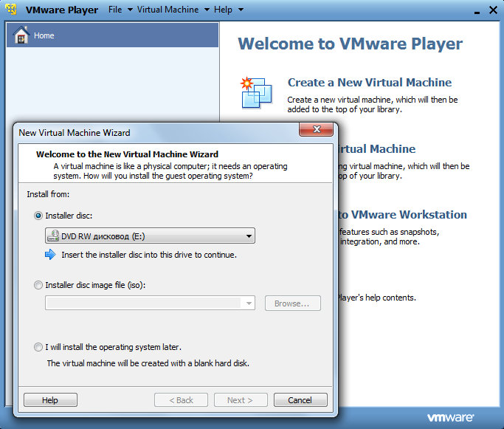Click the 'Welcome to VMware Player' heading

(350, 44)
